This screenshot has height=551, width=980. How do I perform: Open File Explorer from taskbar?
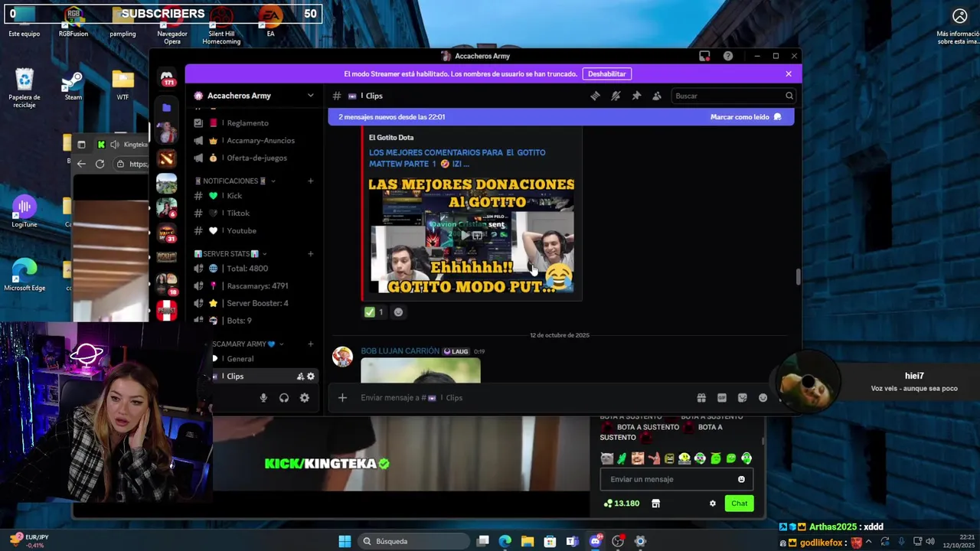pos(528,541)
